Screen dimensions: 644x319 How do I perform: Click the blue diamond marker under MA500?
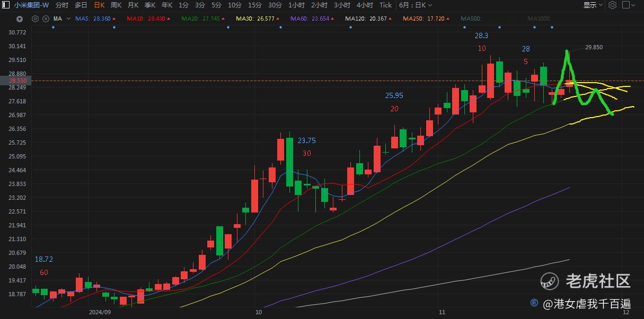464,26
